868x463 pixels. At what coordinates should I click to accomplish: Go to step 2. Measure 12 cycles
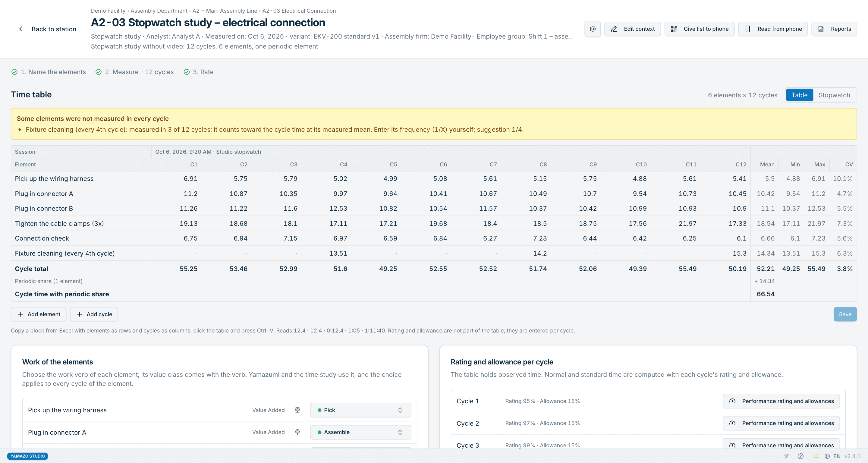click(135, 72)
